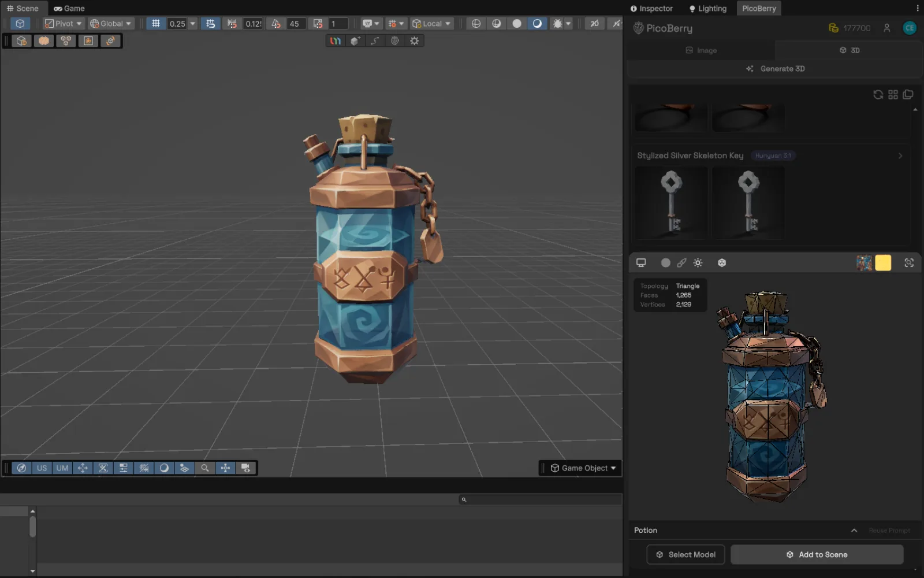Toggle the compass orientation overlay

(x=21, y=468)
